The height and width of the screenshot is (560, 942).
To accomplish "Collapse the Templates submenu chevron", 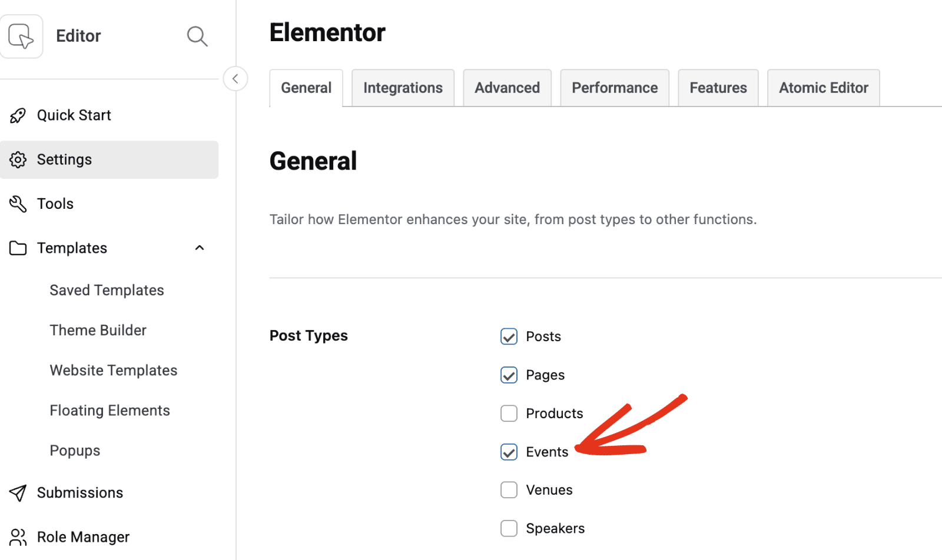I will click(200, 248).
